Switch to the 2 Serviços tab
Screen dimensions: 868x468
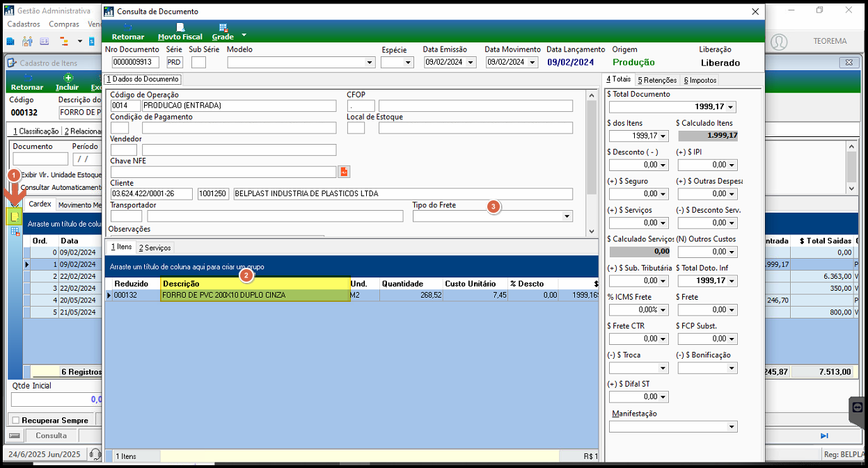click(155, 248)
